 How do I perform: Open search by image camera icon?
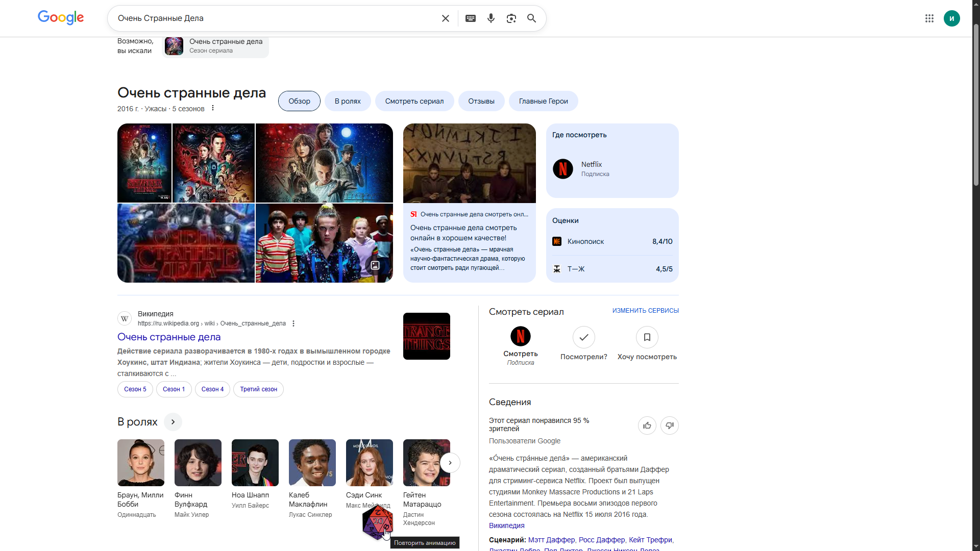[511, 18]
